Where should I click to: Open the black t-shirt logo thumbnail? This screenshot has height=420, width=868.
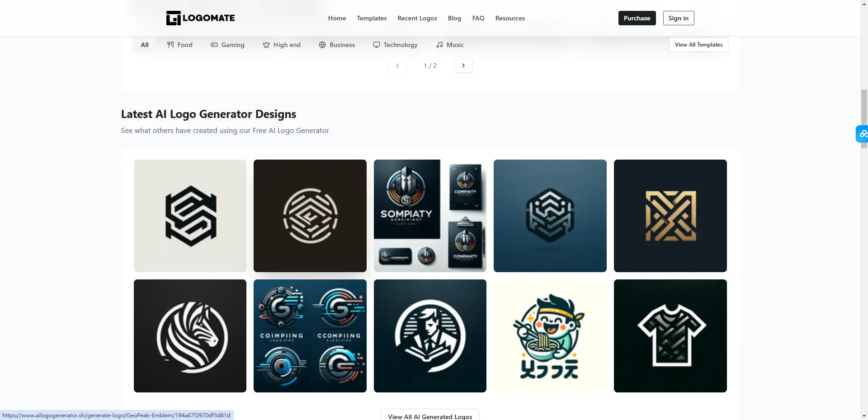tap(670, 336)
